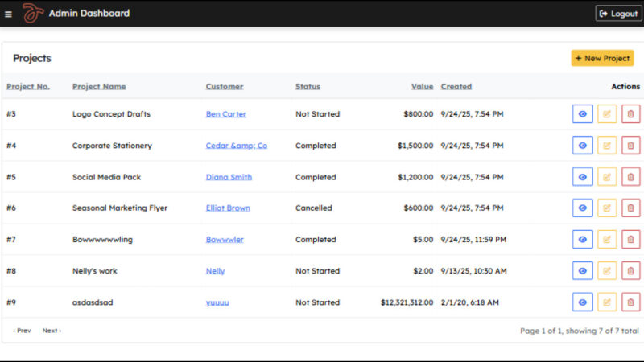The height and width of the screenshot is (362, 644).
Task: Sort by Status column header
Action: click(x=308, y=87)
